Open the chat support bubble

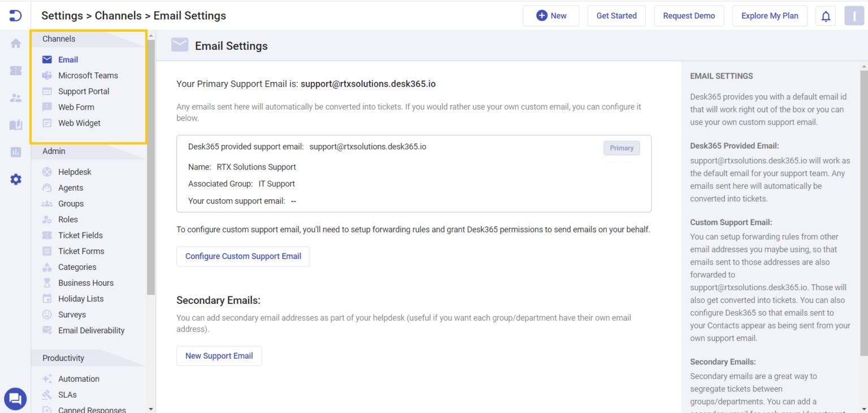pyautogui.click(x=15, y=399)
